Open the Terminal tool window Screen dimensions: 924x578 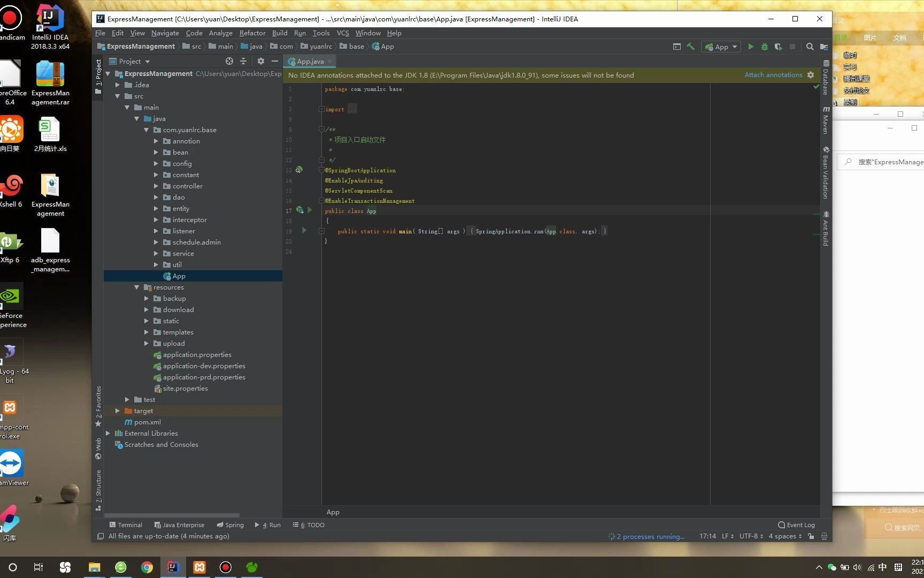(126, 525)
